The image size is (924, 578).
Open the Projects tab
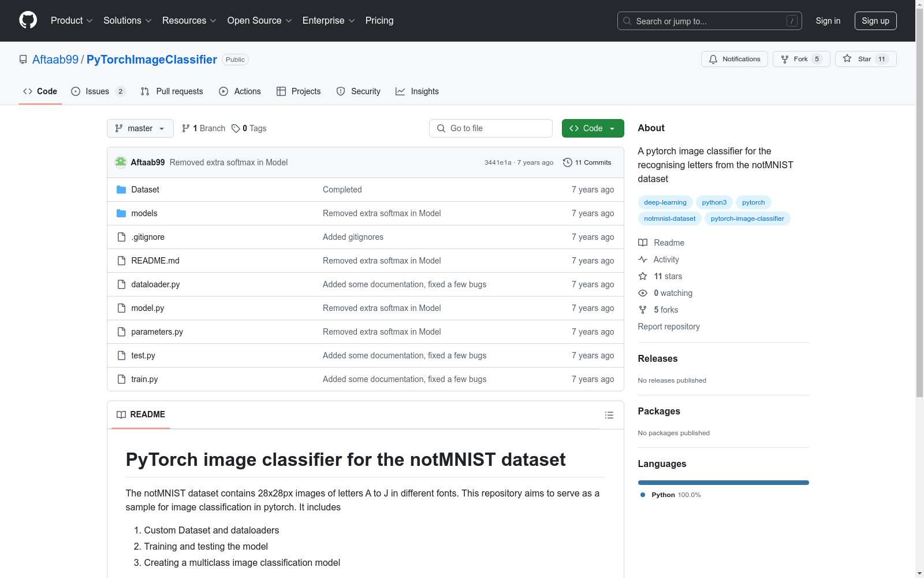(x=299, y=91)
